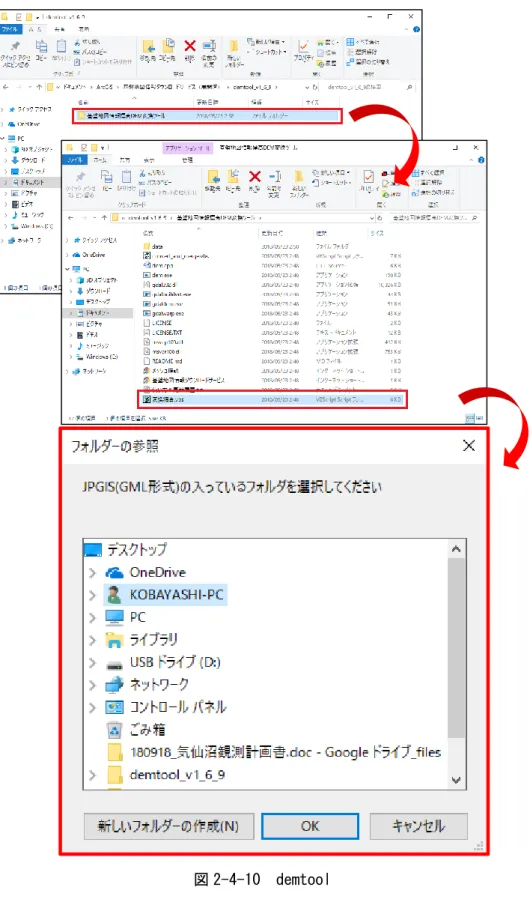Click the up arrow of the folder tree scrollbar
530x911 pixels.
coord(456,549)
